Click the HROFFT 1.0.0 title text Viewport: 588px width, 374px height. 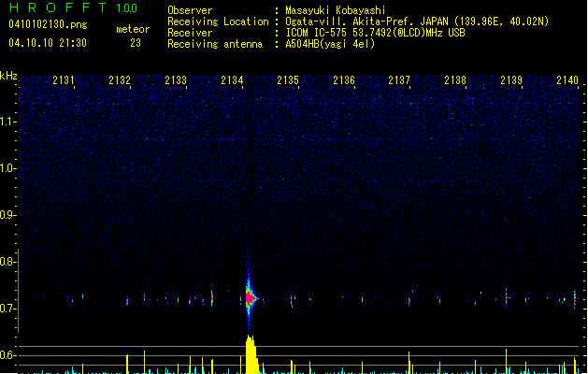point(74,7)
